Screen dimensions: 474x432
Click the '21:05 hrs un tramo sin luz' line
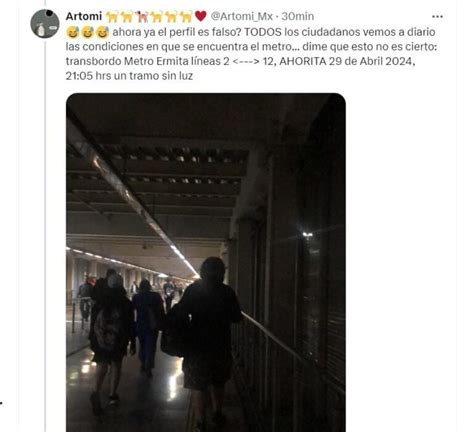129,76
